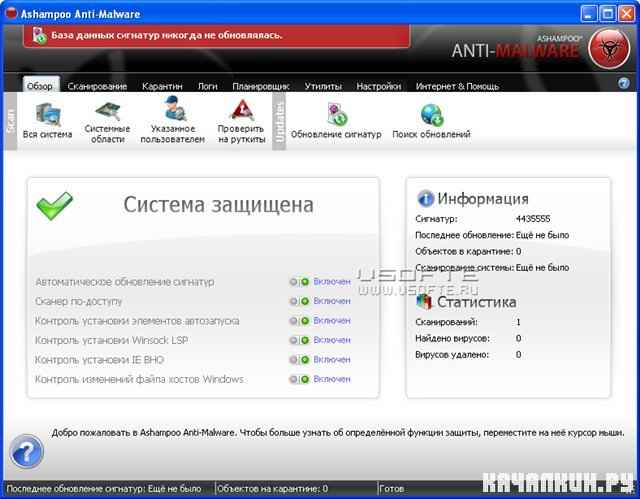Click the Найдено вирусов statistics row
The image size is (640, 499).
468,338
